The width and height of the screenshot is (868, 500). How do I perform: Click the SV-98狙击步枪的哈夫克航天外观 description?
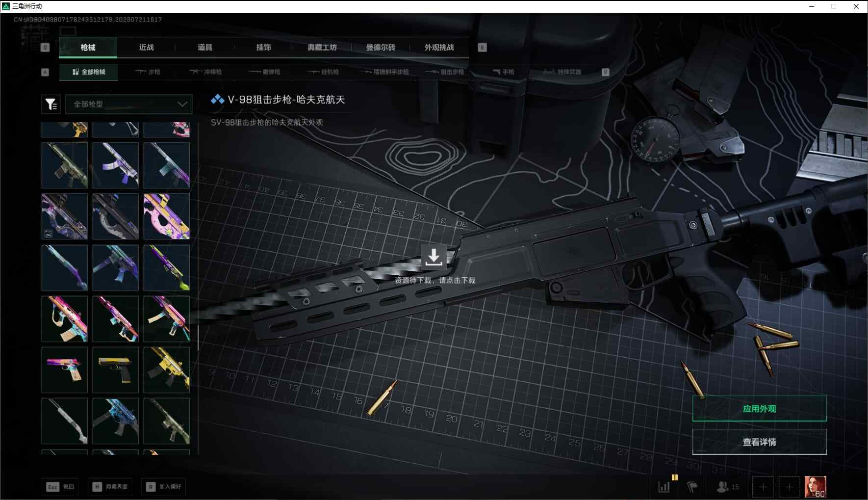pos(267,122)
